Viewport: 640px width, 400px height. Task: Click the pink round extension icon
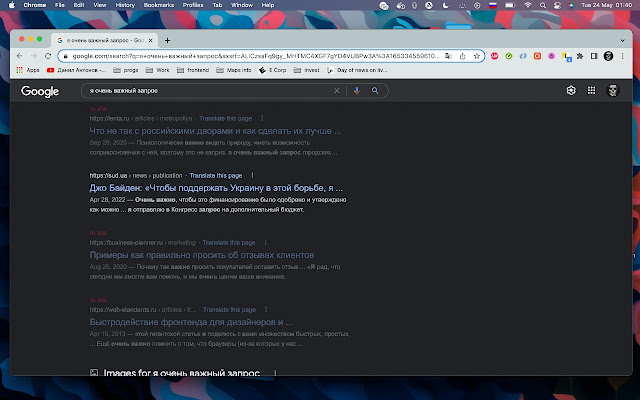pos(551,56)
